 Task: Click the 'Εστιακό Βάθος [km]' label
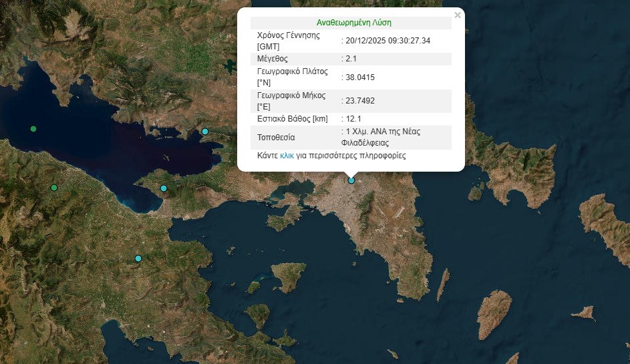[293, 119]
